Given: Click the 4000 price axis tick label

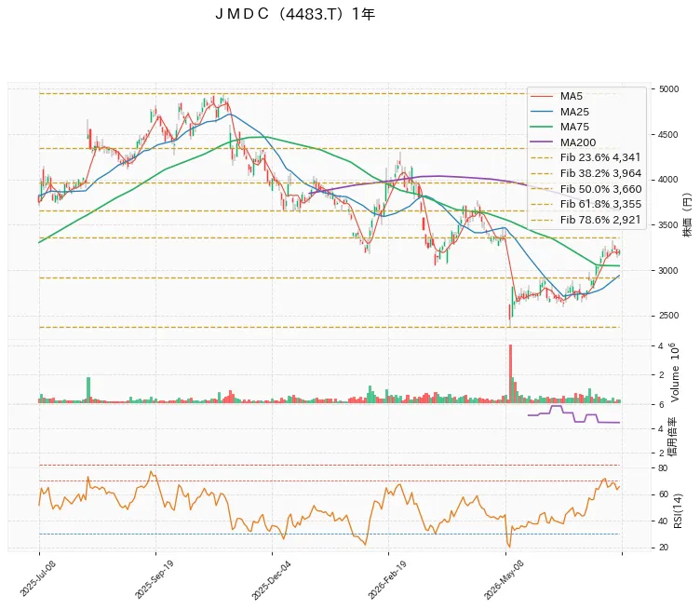Looking at the screenshot, I should [x=668, y=180].
